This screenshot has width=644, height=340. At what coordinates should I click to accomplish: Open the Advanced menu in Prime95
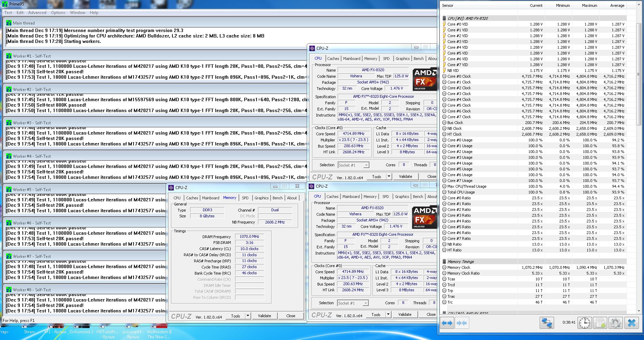[x=37, y=13]
